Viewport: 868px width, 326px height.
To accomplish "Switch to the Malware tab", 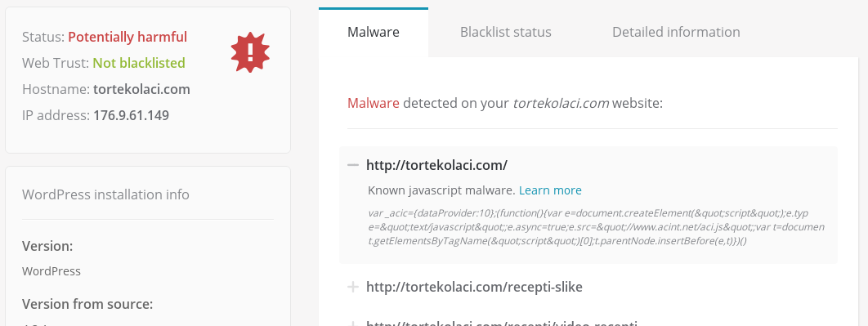I will click(373, 32).
